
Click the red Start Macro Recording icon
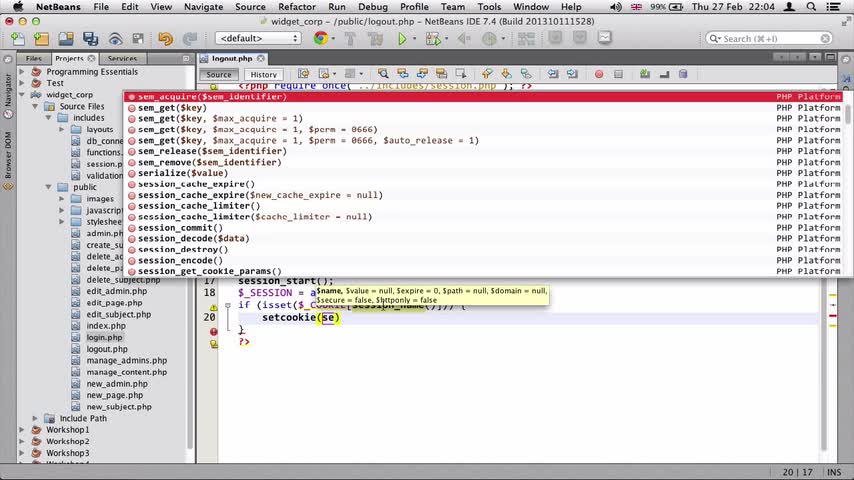[599, 74]
